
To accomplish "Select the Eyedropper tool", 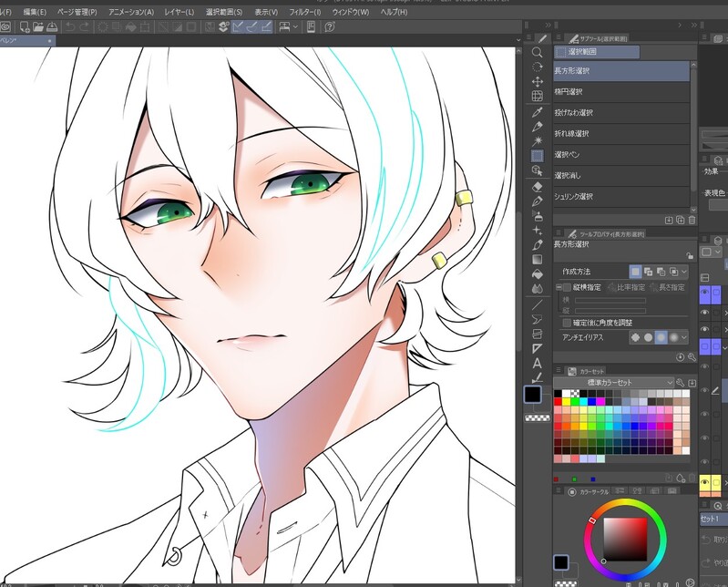I will pyautogui.click(x=538, y=112).
